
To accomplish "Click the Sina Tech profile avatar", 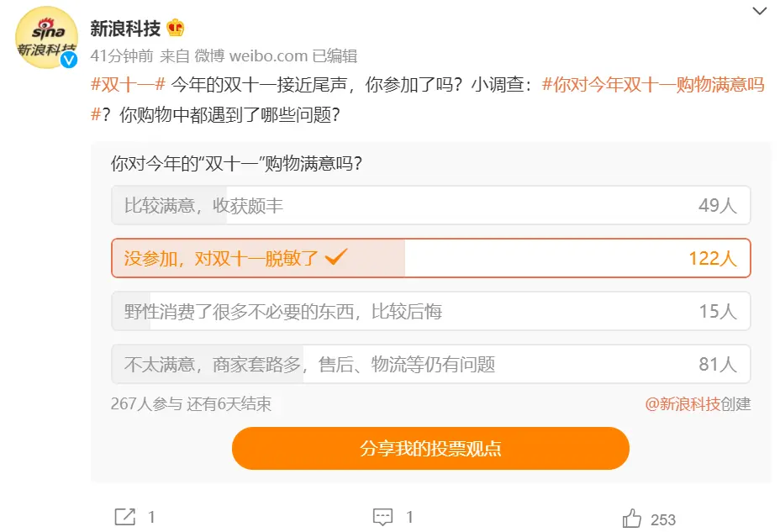I will 47,37.
